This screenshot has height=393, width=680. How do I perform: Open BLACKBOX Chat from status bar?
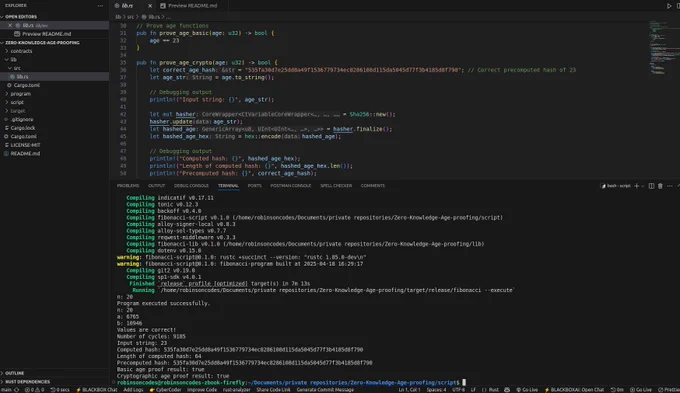(96, 390)
